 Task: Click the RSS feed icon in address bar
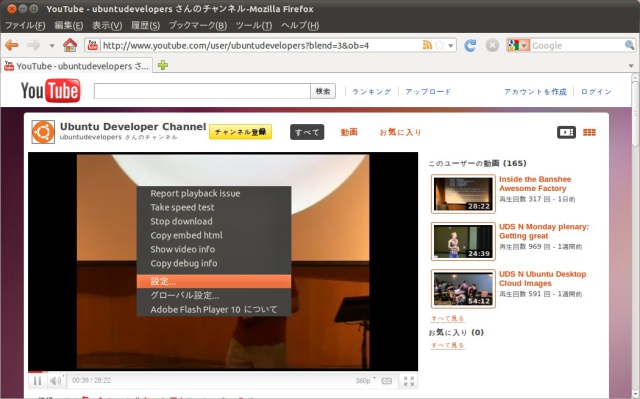click(427, 45)
